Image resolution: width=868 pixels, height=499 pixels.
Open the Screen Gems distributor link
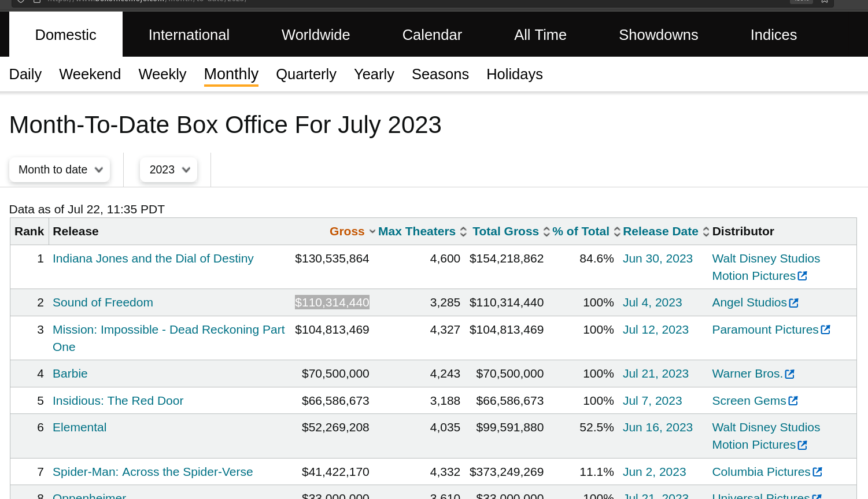[749, 401]
